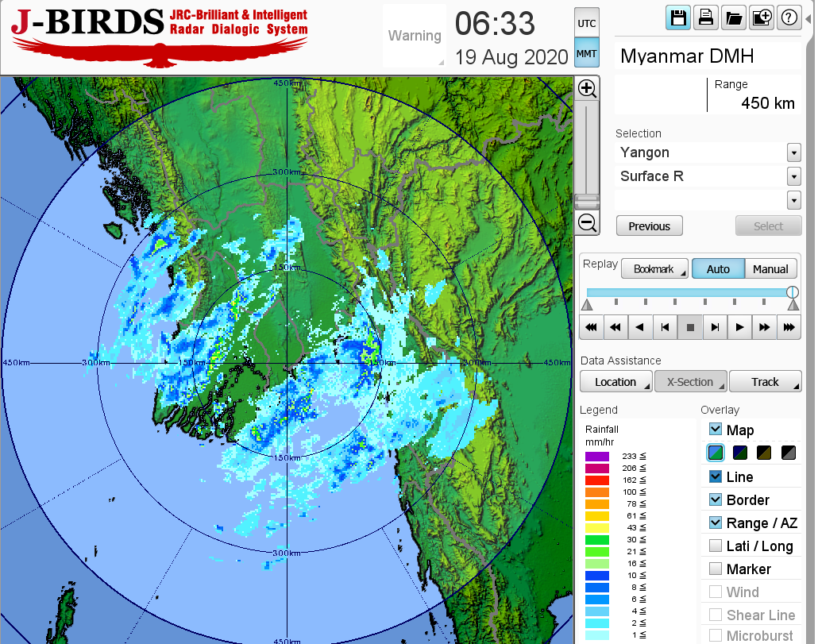Toggle the Border overlay checkbox
818x644 pixels.
coord(716,499)
